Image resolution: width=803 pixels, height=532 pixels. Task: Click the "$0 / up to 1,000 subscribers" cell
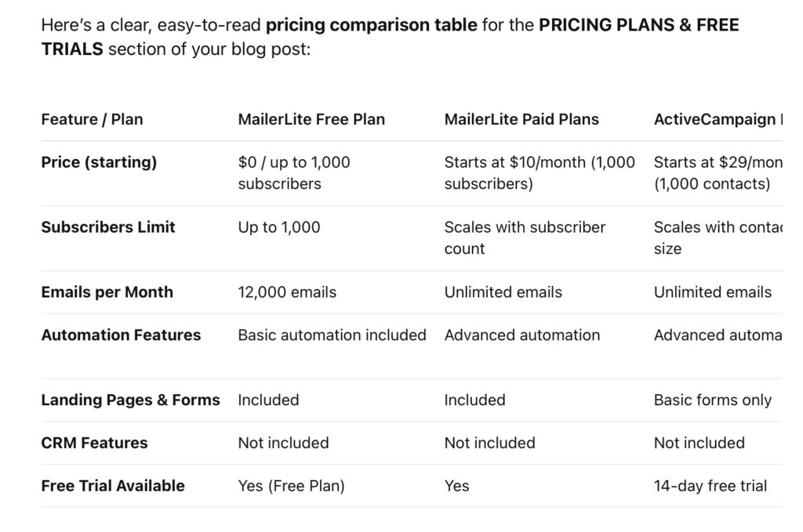tap(294, 173)
